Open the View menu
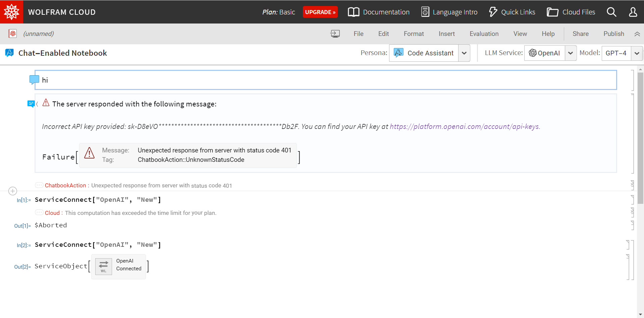 click(x=520, y=34)
